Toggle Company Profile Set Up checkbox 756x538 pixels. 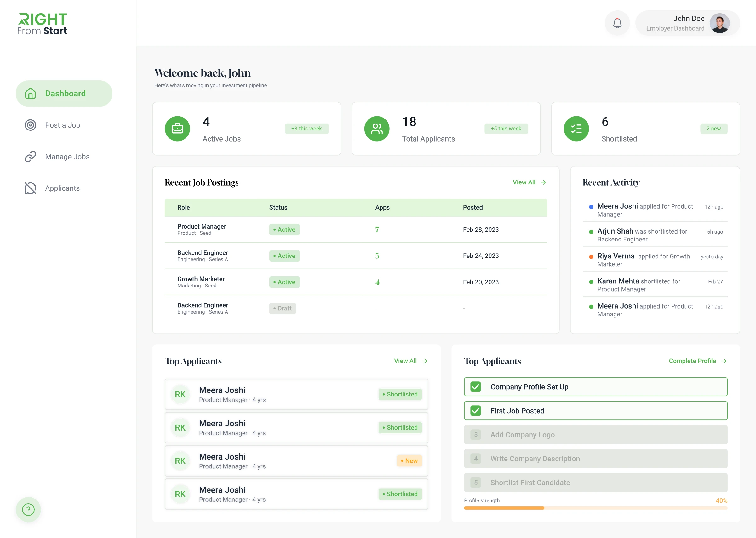point(476,387)
